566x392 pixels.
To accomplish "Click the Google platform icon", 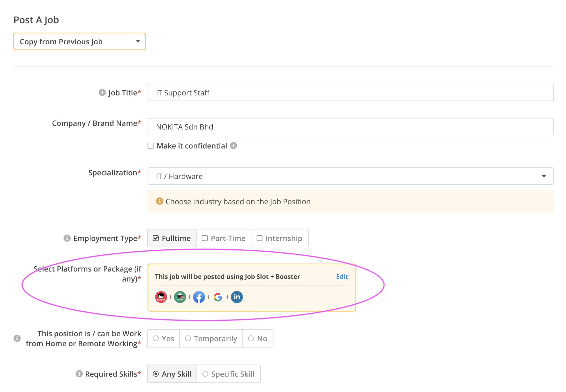I will pyautogui.click(x=218, y=297).
